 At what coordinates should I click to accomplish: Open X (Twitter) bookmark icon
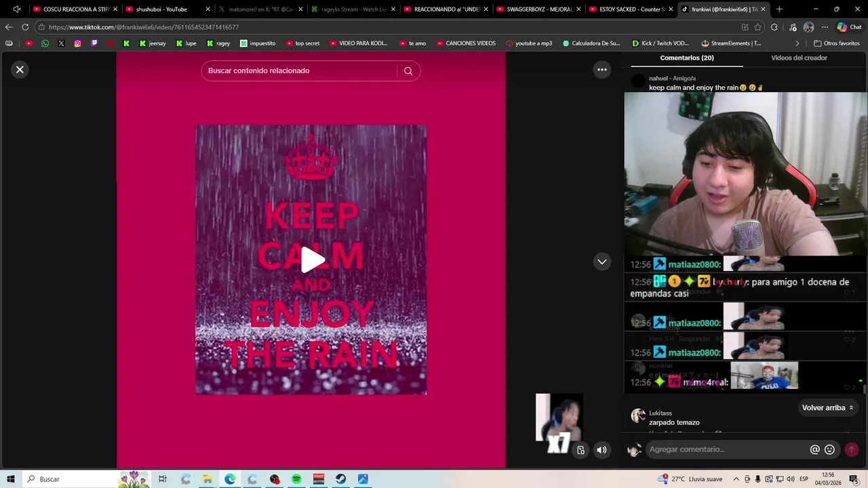coord(61,43)
